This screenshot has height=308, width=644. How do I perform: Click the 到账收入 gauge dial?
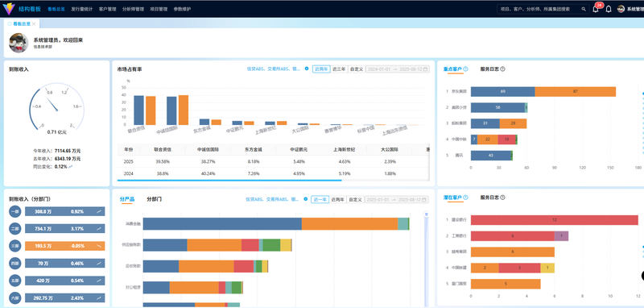(56, 106)
